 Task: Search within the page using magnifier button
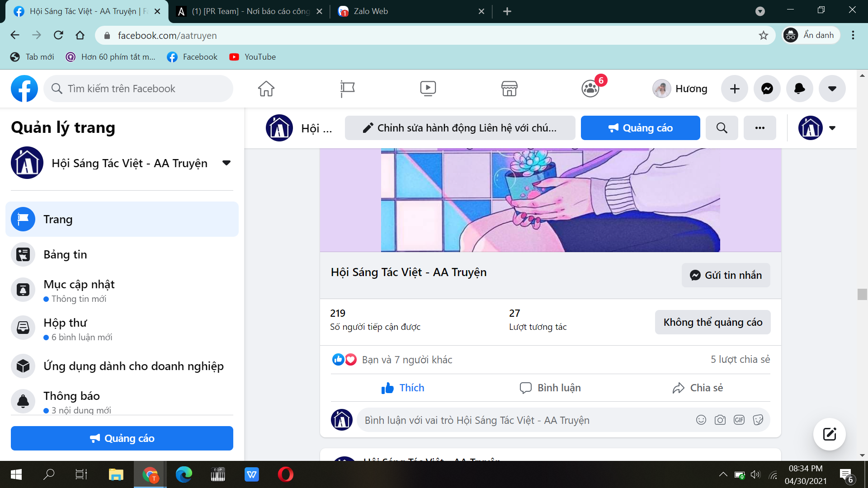(x=722, y=128)
